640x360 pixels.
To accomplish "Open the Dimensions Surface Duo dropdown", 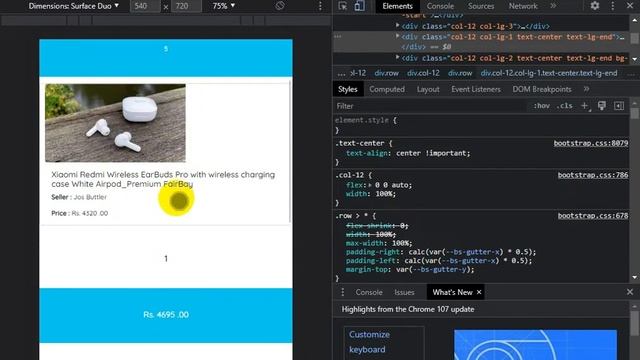I will point(73,6).
